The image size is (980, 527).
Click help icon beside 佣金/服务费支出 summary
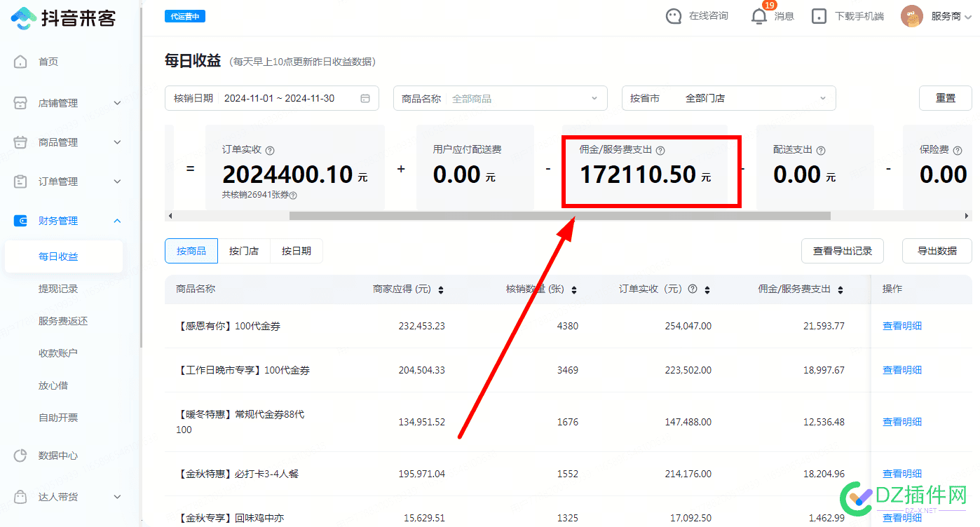660,150
